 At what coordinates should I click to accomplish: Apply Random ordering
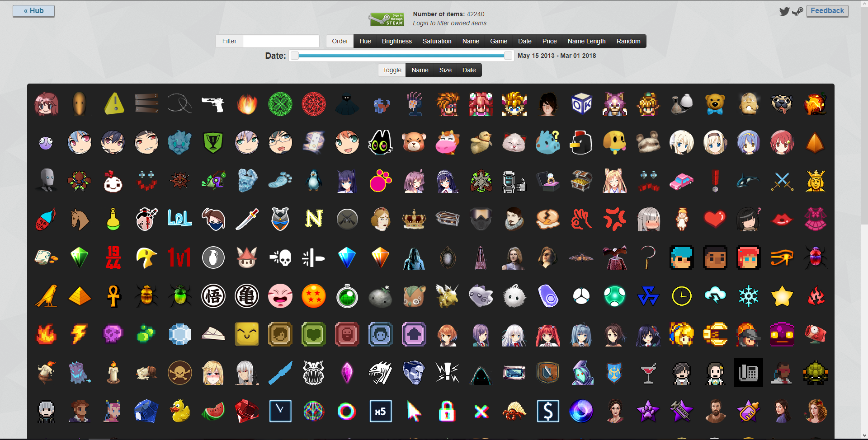tap(628, 41)
